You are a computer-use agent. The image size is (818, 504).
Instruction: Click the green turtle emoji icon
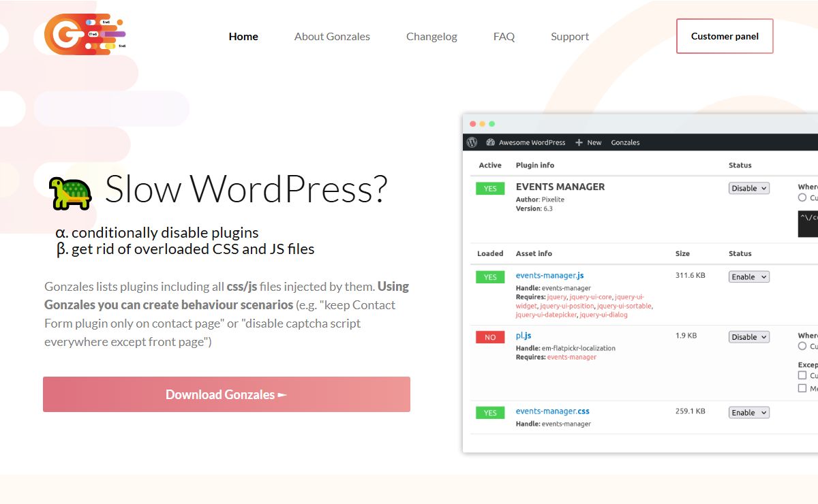coord(70,193)
